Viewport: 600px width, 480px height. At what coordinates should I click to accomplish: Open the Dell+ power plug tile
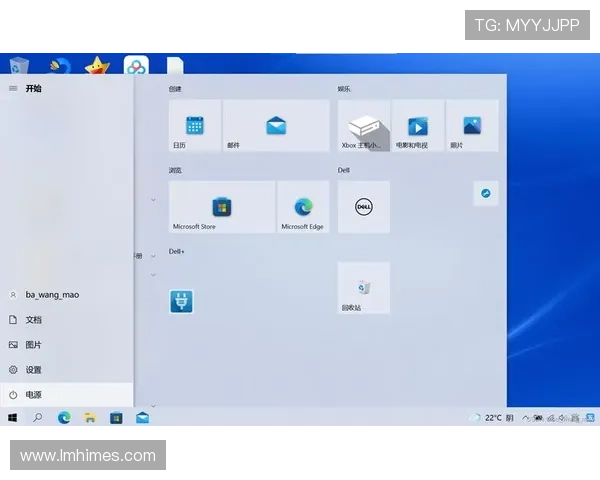[181, 301]
